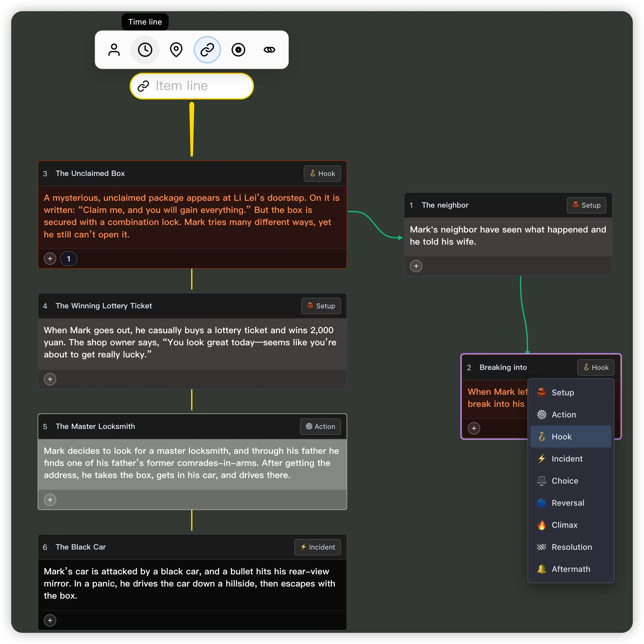The height and width of the screenshot is (644, 644).
Task: Click the Action badge on The Master Locksmith
Action: click(320, 426)
